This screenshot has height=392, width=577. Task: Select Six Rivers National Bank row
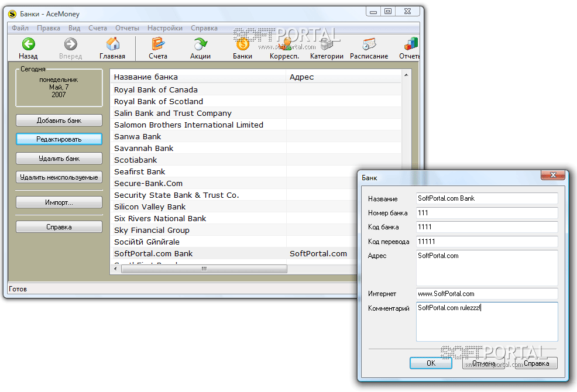click(x=233, y=218)
